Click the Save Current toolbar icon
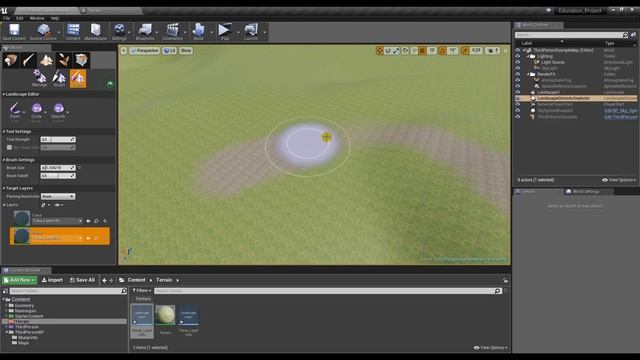640x360 pixels. click(x=14, y=31)
